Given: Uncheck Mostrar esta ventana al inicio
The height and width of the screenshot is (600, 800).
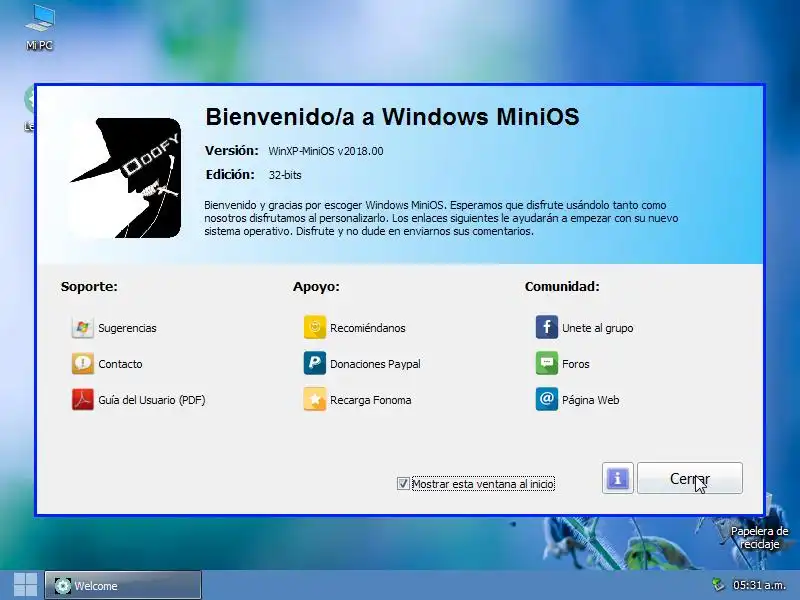Looking at the screenshot, I should click(403, 483).
